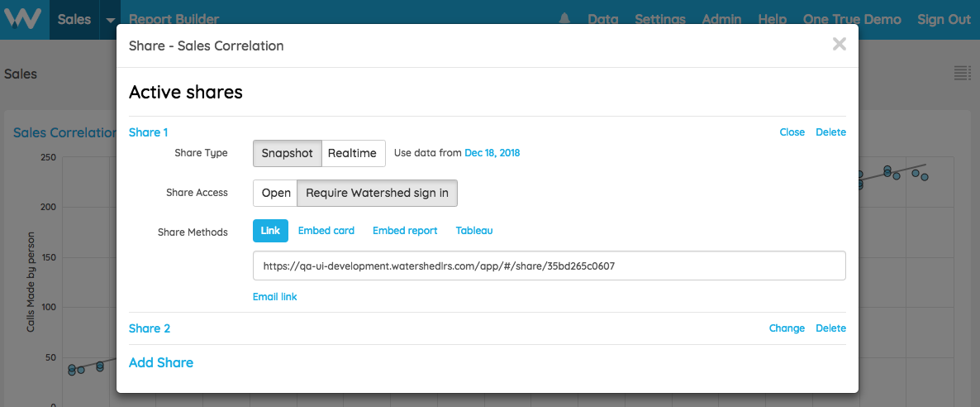Viewport: 980px width, 407px height.
Task: Click One True Demo account
Action: point(852,19)
